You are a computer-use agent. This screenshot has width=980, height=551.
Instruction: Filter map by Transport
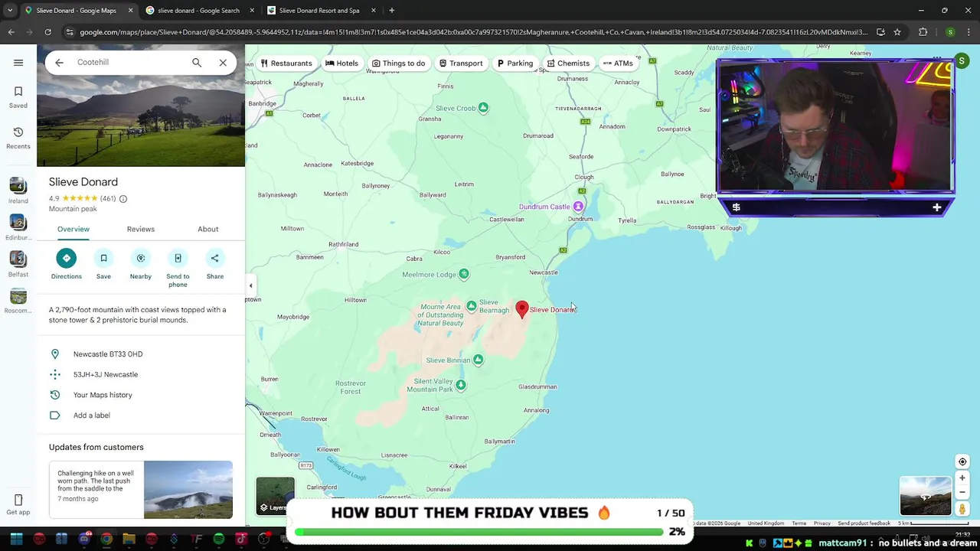460,64
